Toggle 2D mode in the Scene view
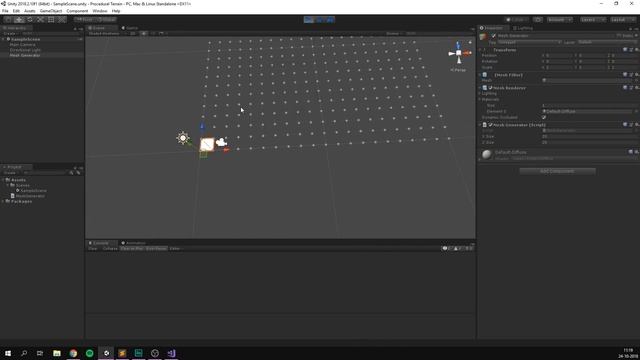The width and height of the screenshot is (640, 360). point(133,33)
